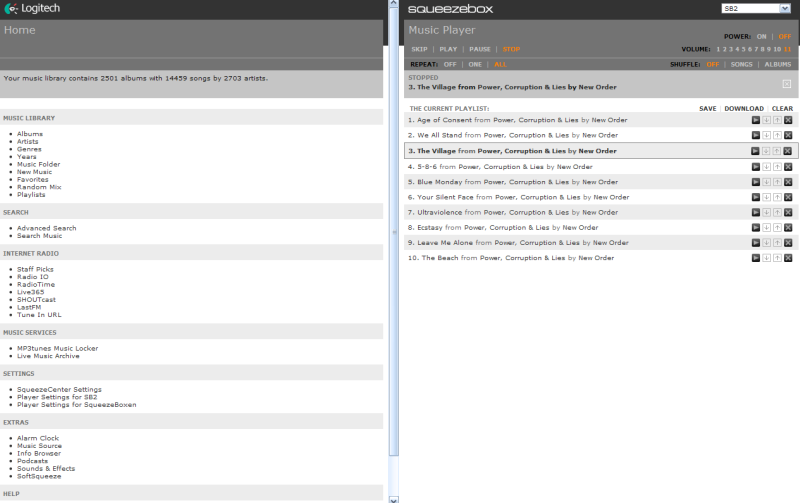This screenshot has height=503, width=800.
Task: Click SAVE to save current playlist
Action: point(707,108)
